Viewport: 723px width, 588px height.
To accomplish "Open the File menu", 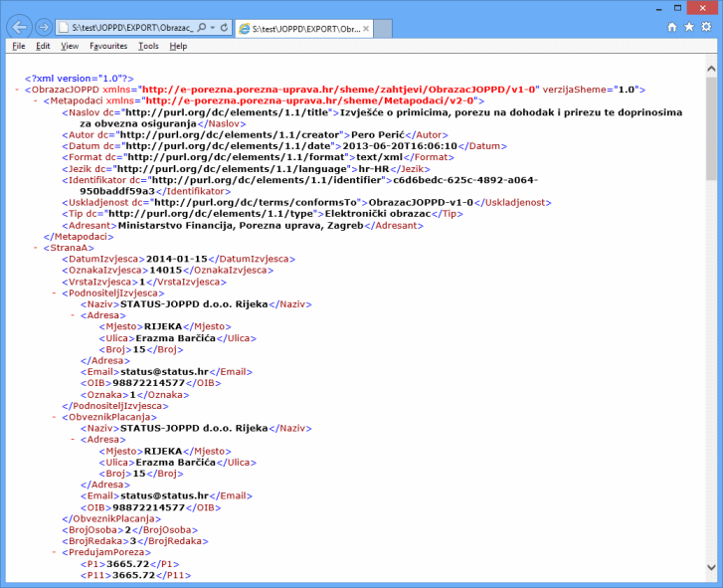I will tap(19, 46).
